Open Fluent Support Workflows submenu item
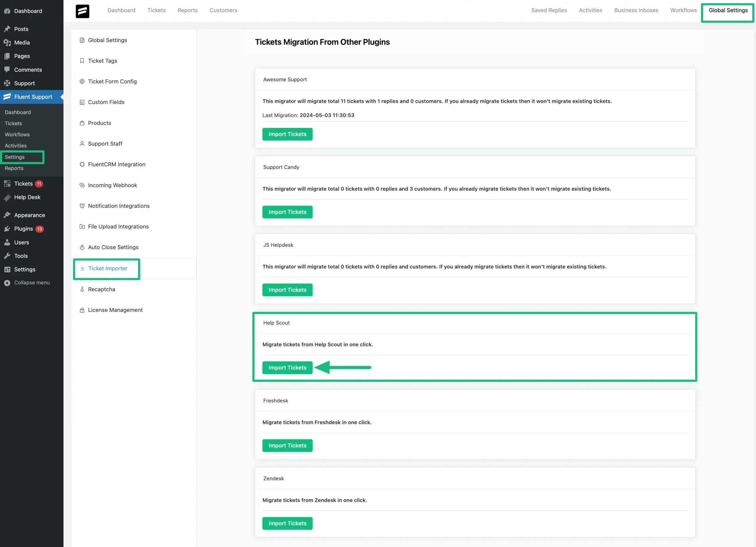756x547 pixels. click(x=17, y=134)
